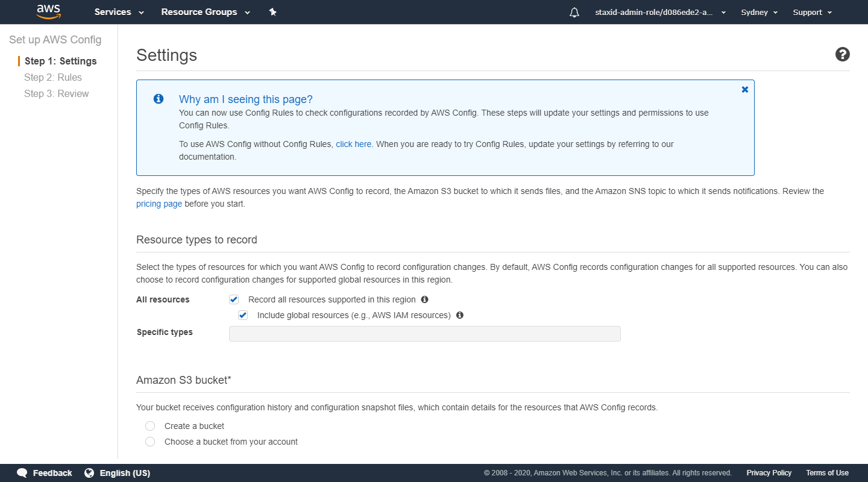Toggle Record all resources supported in this region
The height and width of the screenshot is (482, 868).
[234, 299]
